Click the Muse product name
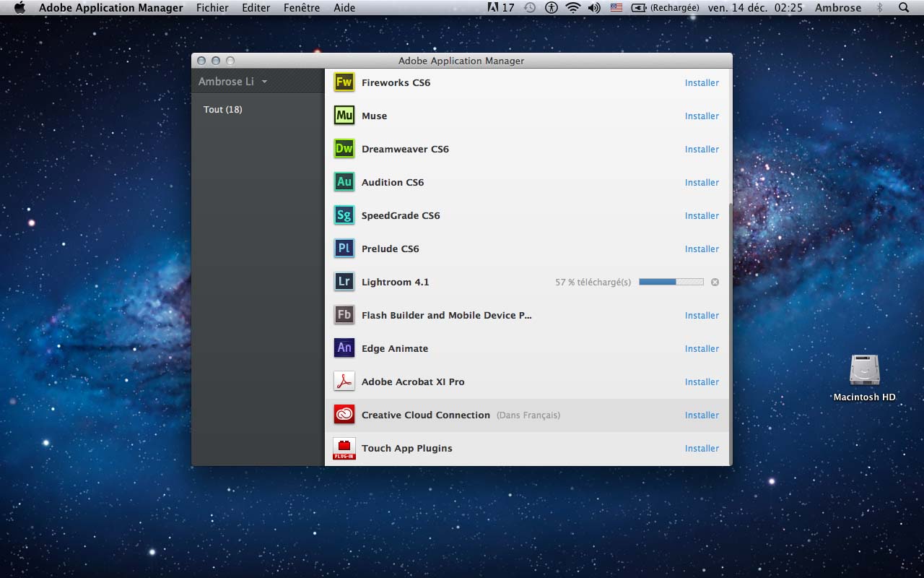Image resolution: width=924 pixels, height=578 pixels. (374, 116)
